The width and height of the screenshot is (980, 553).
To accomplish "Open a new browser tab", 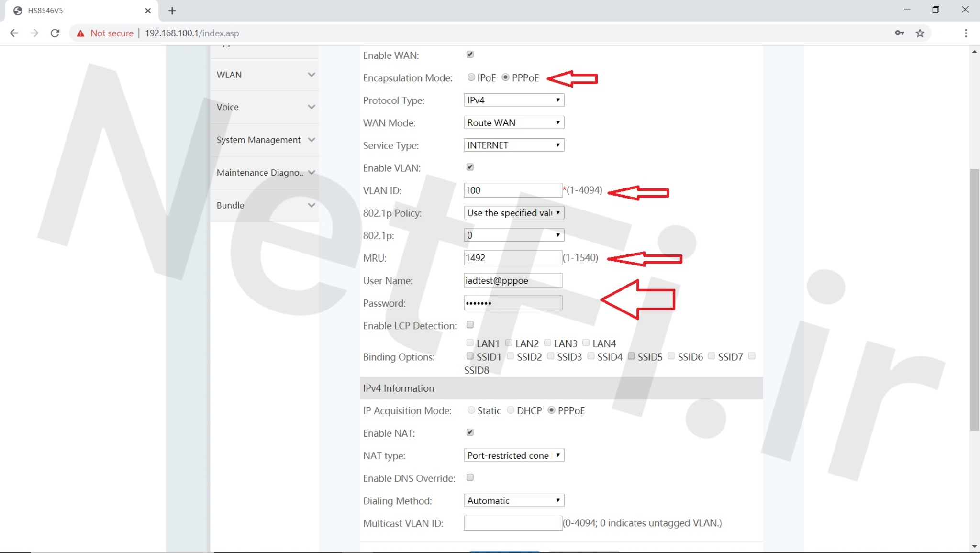I will (x=172, y=11).
